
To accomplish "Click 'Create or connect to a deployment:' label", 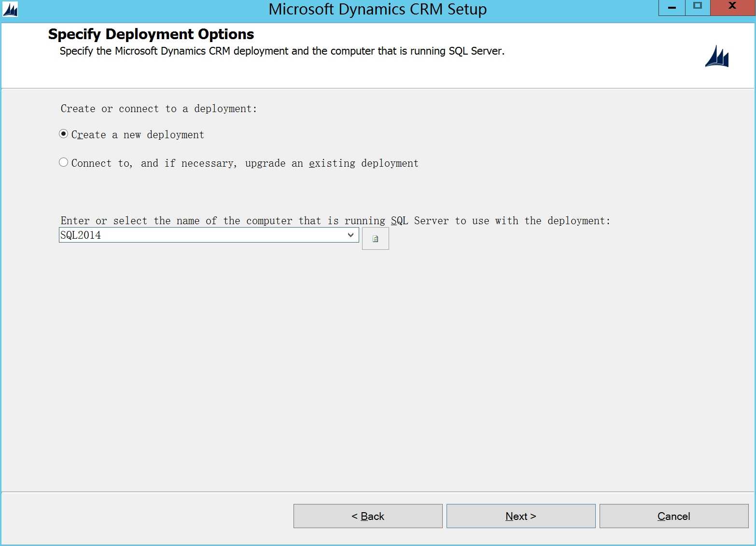I will point(159,109).
